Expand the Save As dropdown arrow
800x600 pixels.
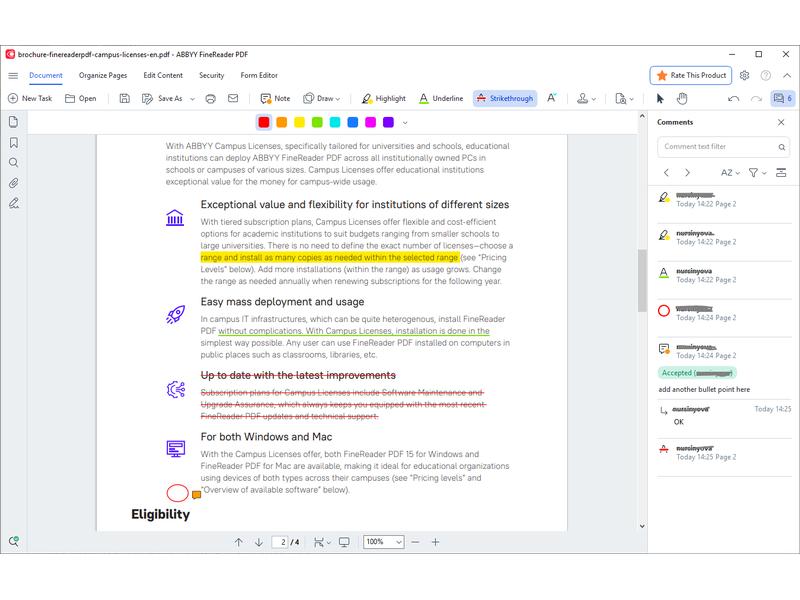(192, 99)
